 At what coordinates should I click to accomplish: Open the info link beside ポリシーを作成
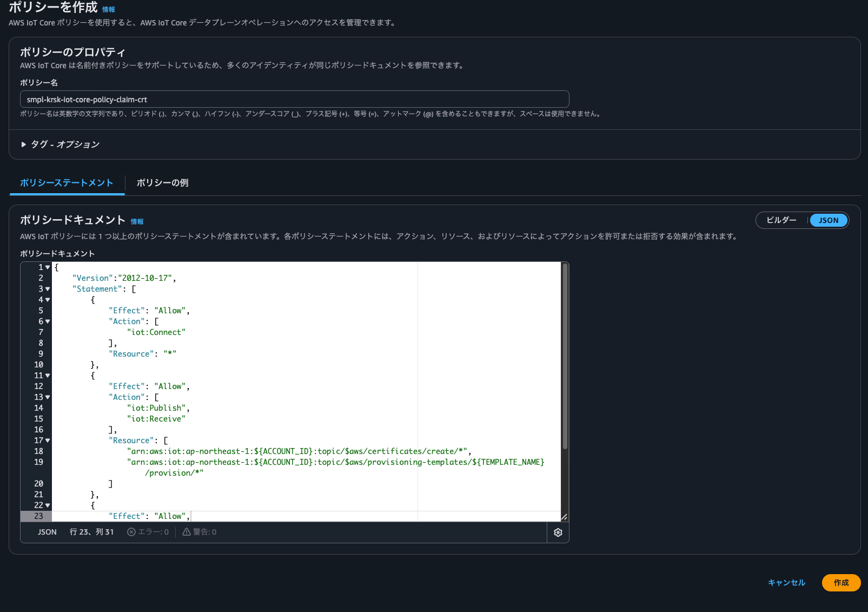(109, 10)
